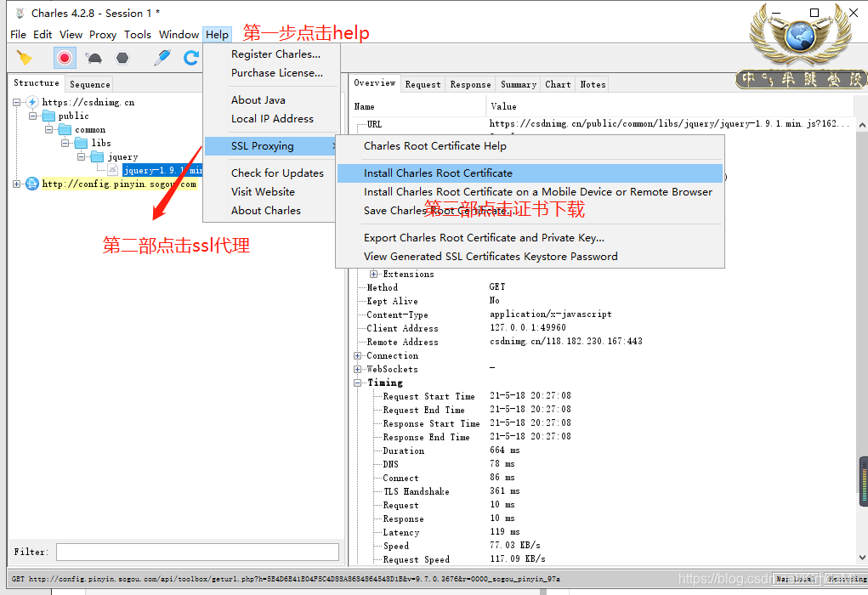Choose Purchase License... menu item
Viewport: 868px width, 595px height.
[277, 72]
